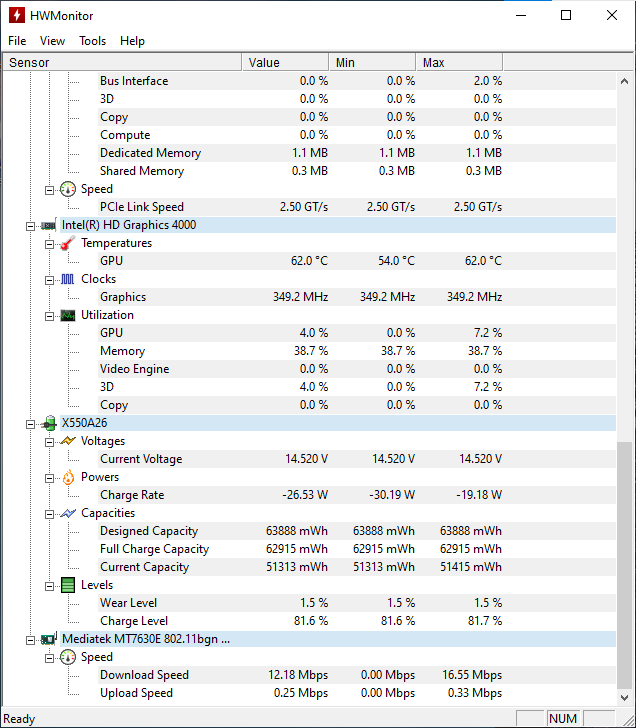This screenshot has width=636, height=728.
Task: Collapse the X550A26 battery tree node
Action: tap(31, 423)
